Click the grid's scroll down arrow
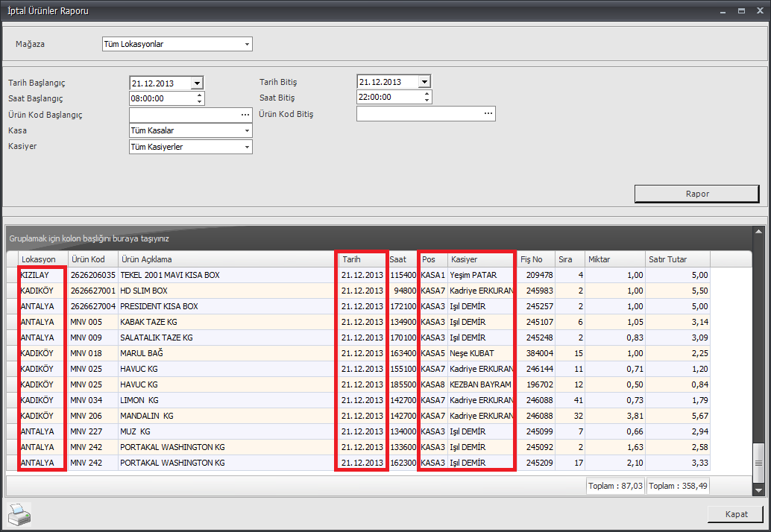 (758, 490)
